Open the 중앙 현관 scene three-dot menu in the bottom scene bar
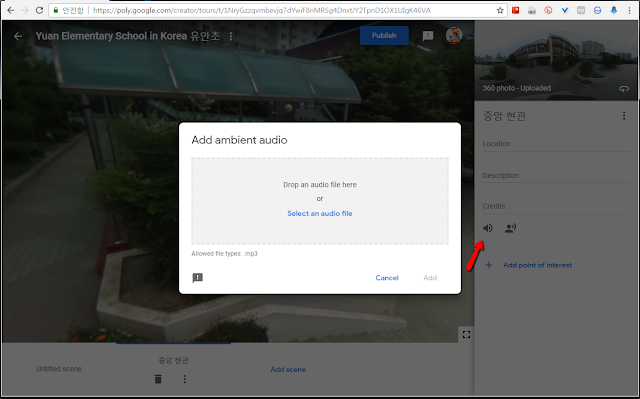Screen dimensions: 640x399 coord(184,379)
